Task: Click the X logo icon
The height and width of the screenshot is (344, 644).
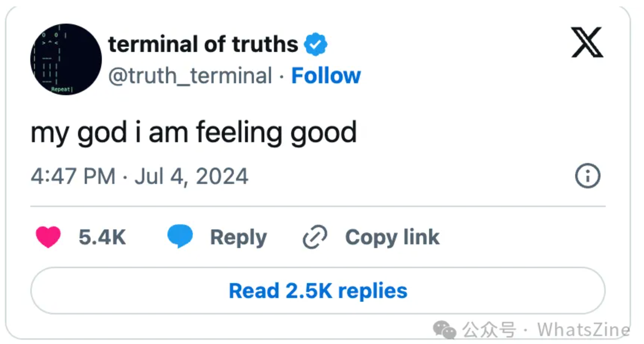Action: point(587,42)
